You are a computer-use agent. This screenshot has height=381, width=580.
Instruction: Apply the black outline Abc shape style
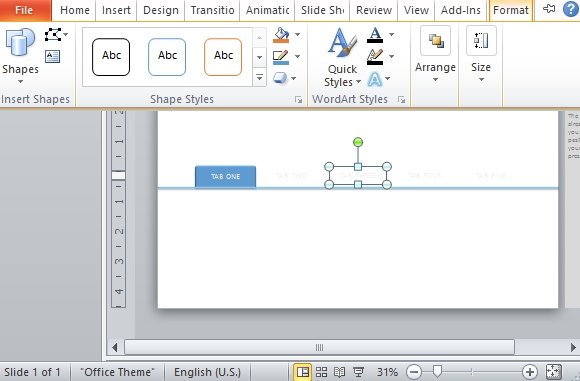(111, 57)
